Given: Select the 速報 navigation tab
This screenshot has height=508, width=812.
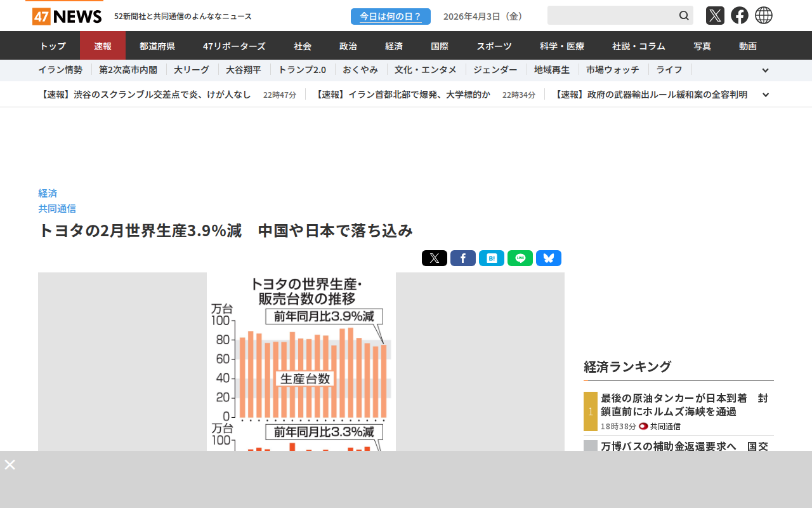Looking at the screenshot, I should point(103,46).
